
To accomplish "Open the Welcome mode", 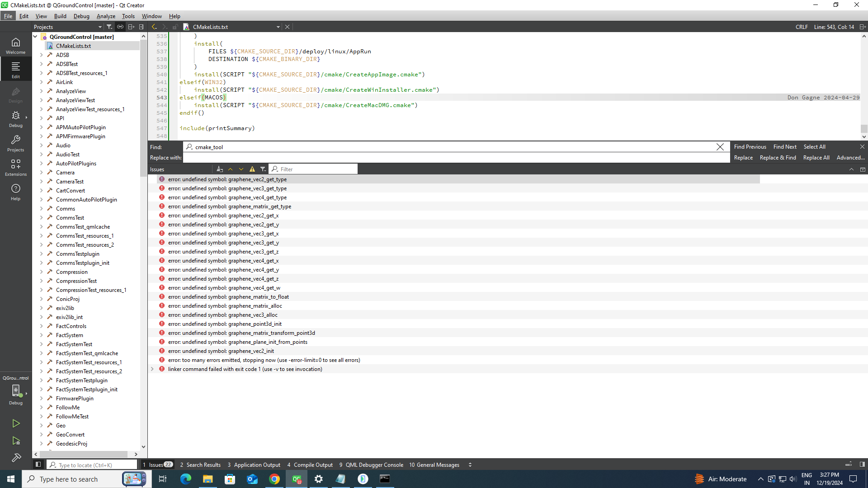I will (16, 46).
